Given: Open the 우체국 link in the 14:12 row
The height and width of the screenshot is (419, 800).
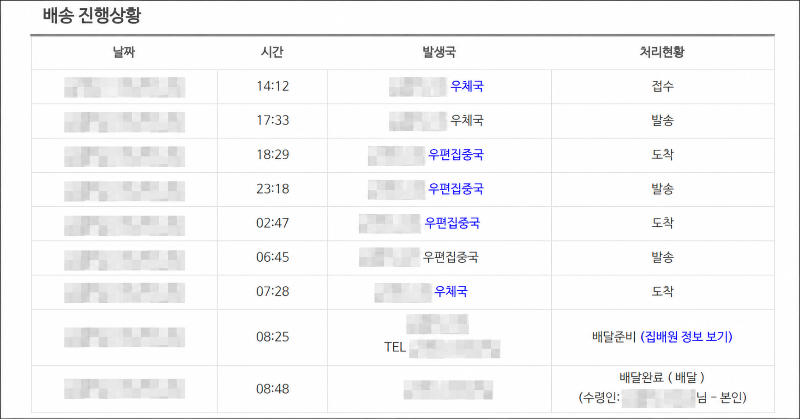Looking at the screenshot, I should [466, 86].
